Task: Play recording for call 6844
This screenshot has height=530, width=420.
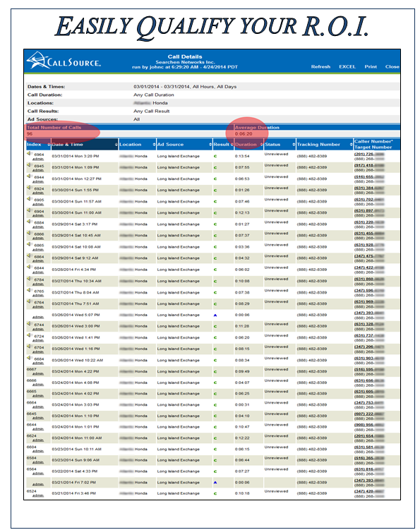Action: point(30,267)
